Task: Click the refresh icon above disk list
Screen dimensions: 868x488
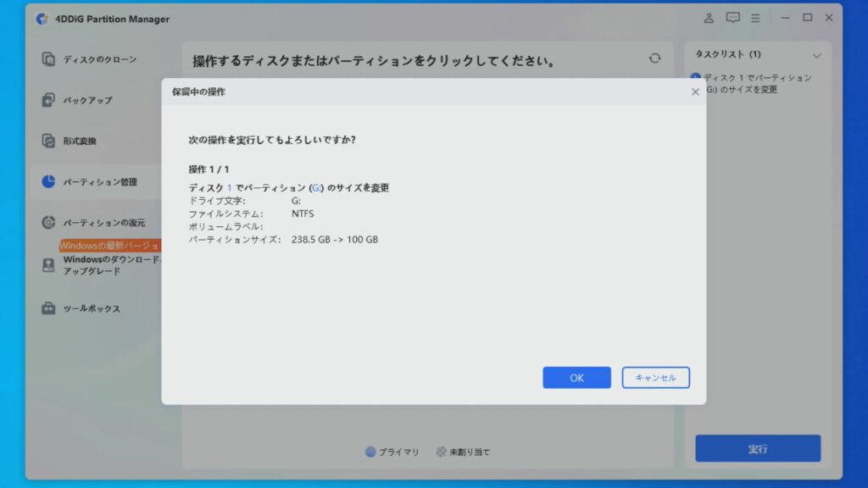Action: click(x=654, y=58)
